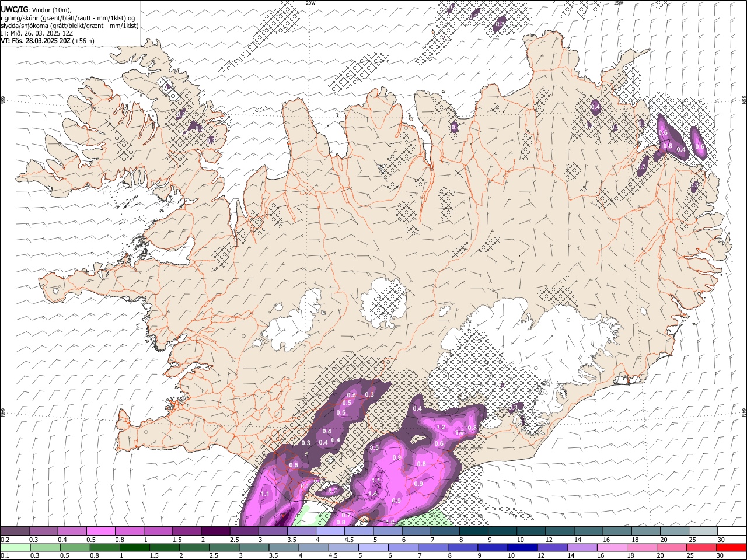The height and width of the screenshot is (560, 747).
Task: Click the light grey 25 snow legend swatch
Action: coord(703,531)
